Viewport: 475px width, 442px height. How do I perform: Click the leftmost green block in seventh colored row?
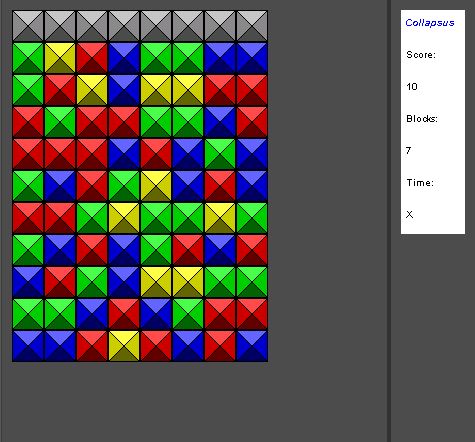(28, 250)
